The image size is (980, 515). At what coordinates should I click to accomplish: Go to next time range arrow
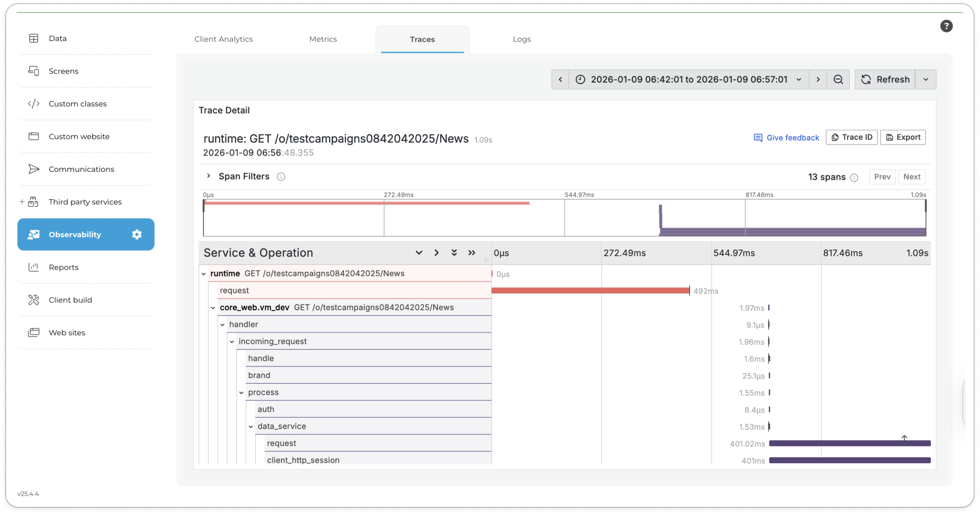point(818,80)
